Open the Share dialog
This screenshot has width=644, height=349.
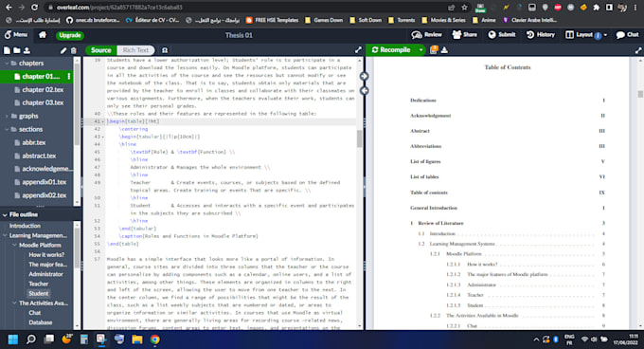click(x=464, y=35)
